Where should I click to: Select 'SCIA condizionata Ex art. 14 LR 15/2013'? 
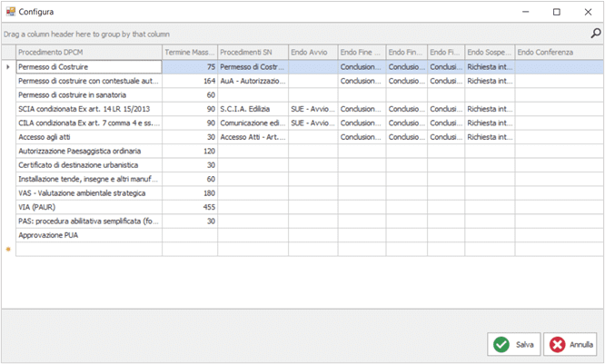click(89, 109)
